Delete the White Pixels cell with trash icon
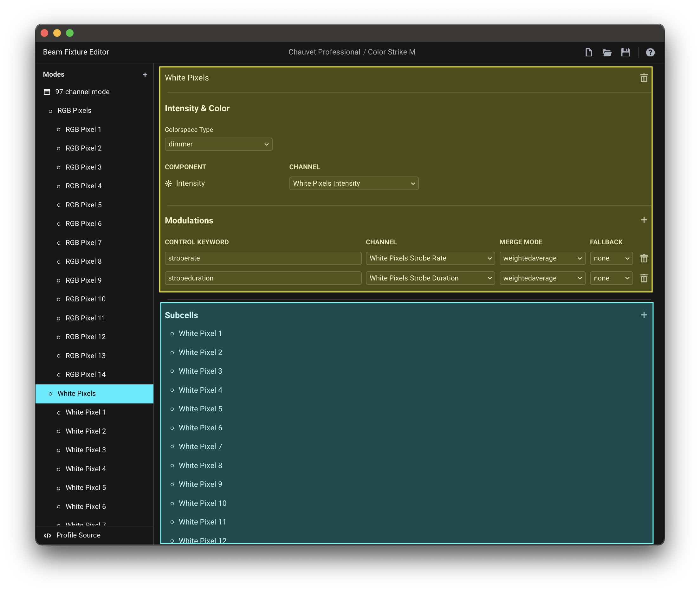Viewport: 700px width, 592px height. pos(644,78)
